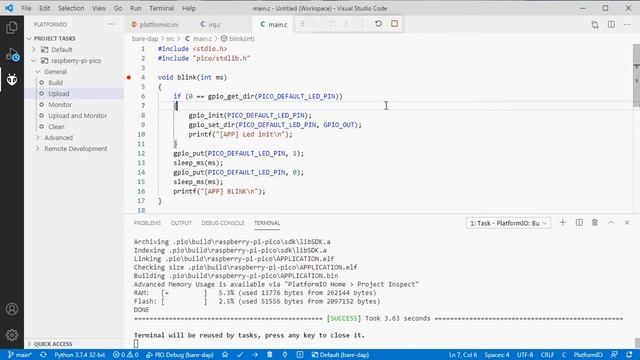Toggle breakpoint on line 4
Image resolution: width=640 pixels, height=360 pixels.
[129, 77]
